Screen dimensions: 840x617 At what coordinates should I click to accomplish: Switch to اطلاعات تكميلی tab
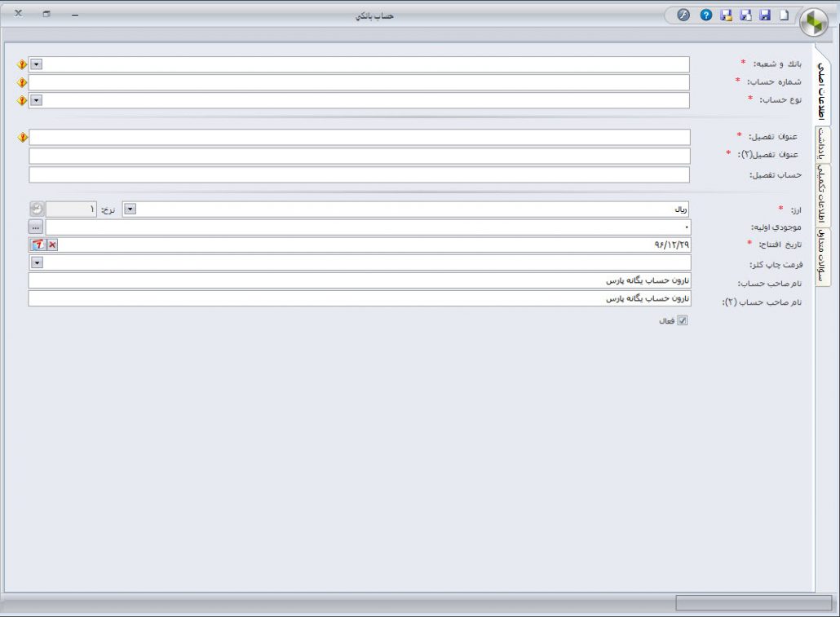[x=822, y=195]
